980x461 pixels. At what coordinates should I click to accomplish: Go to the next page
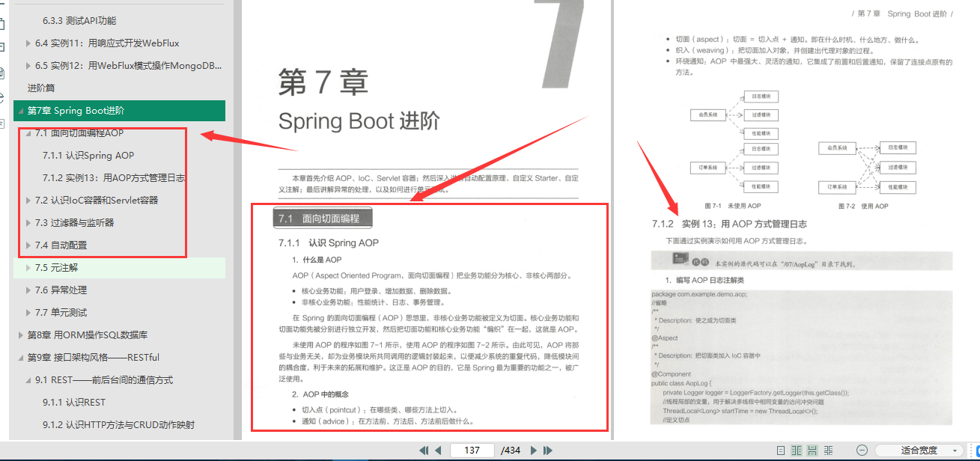click(534, 450)
